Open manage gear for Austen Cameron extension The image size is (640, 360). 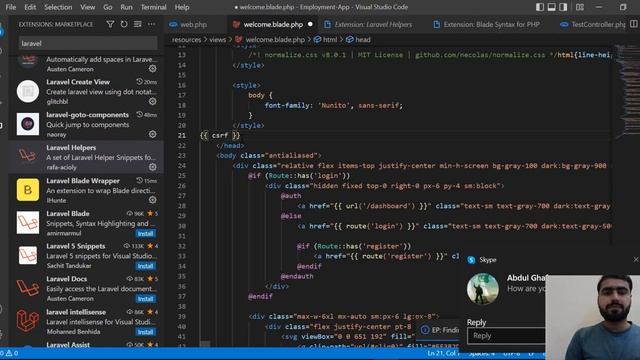click(x=152, y=69)
